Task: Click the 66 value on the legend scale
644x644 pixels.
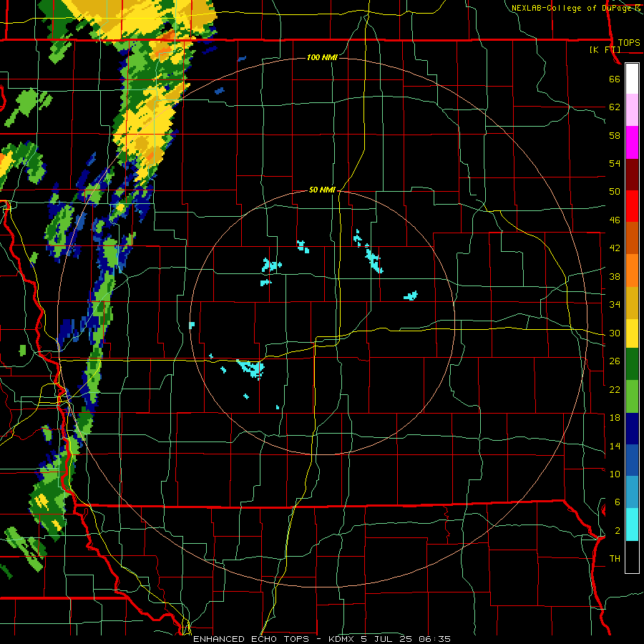Action: tap(615, 79)
